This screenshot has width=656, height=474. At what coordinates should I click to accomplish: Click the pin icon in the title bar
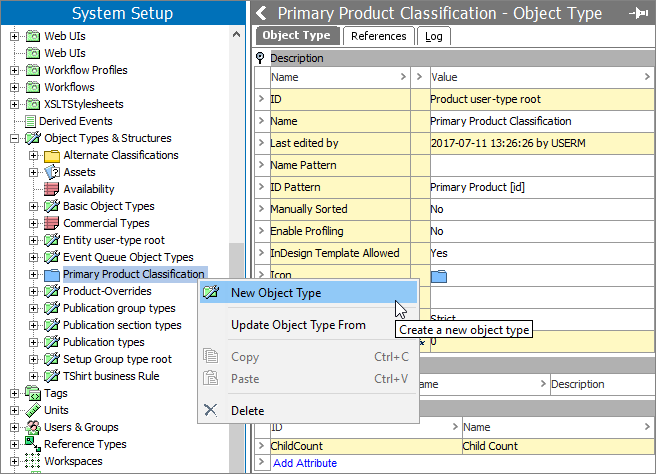(636, 13)
